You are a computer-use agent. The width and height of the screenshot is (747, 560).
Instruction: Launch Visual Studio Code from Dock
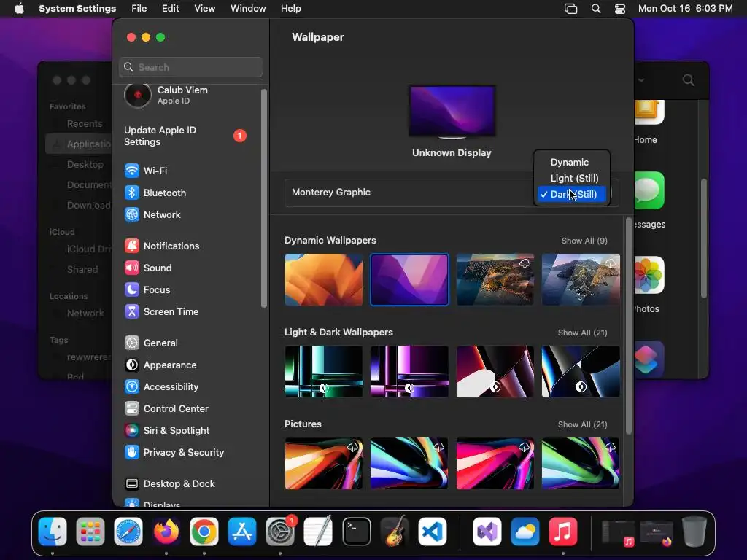tap(433, 531)
